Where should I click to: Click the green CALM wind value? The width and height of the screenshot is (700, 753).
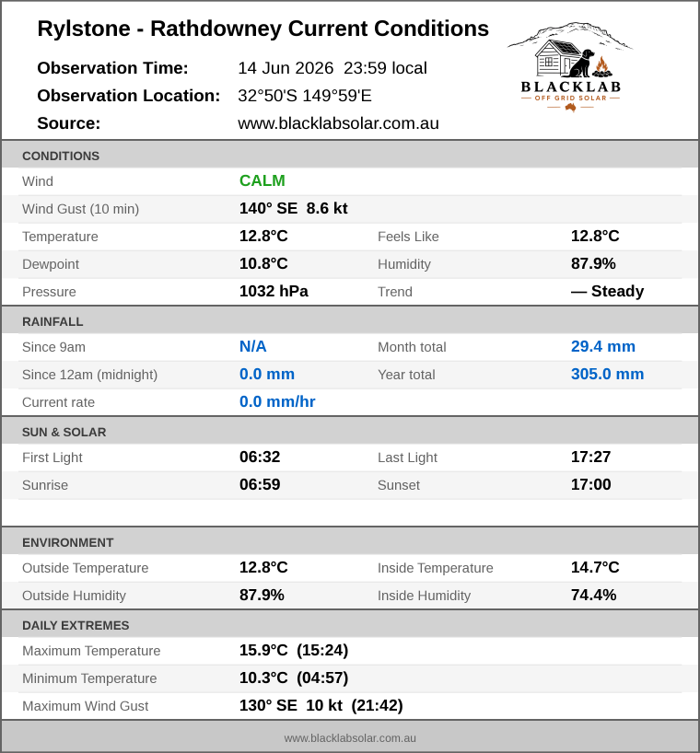coord(262,180)
